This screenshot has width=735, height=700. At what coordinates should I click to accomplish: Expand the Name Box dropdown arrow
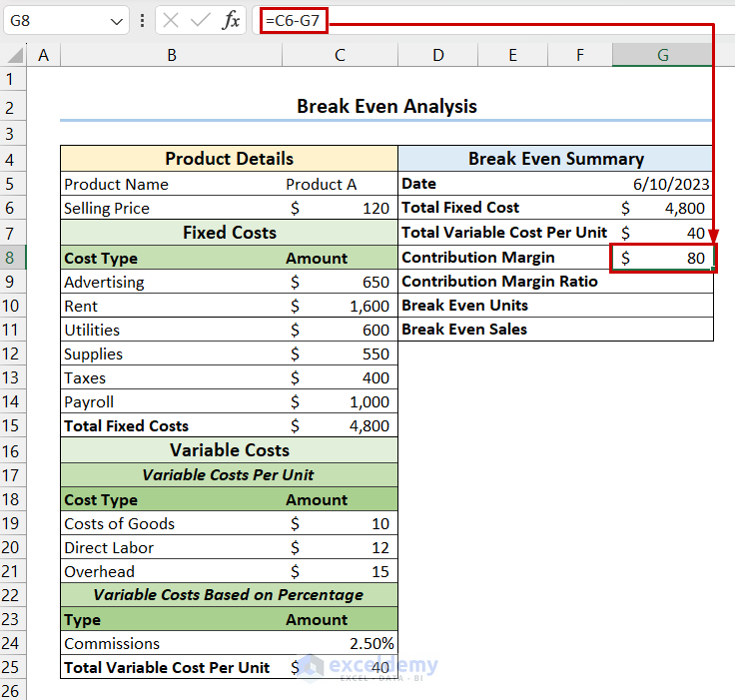117,20
